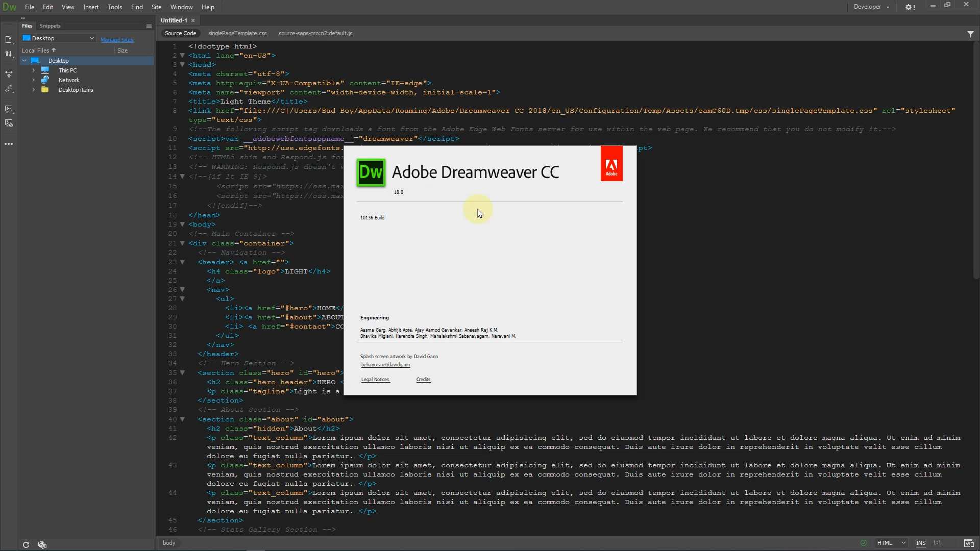Click the Remove Comment icon
980x551 pixels.
(9, 123)
